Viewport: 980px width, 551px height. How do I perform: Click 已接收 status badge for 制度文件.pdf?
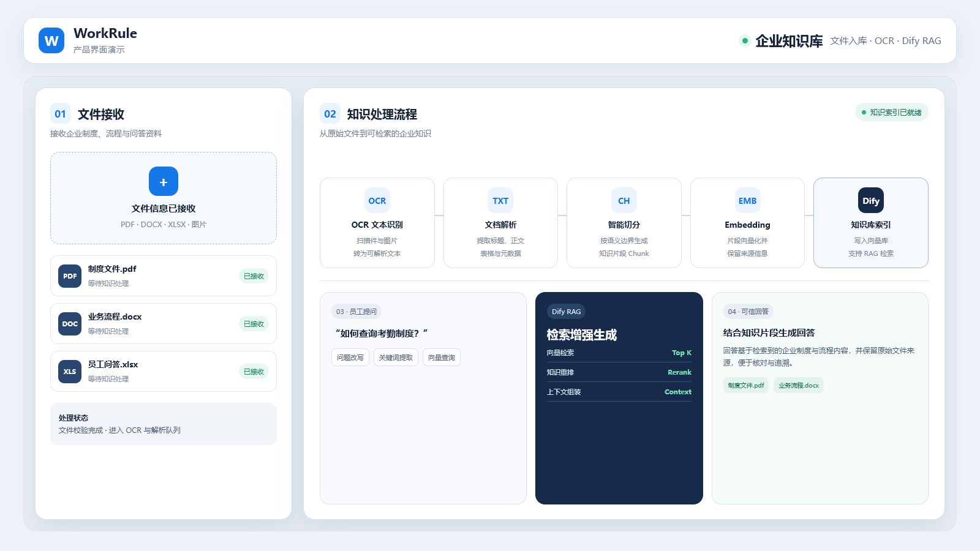(x=254, y=276)
